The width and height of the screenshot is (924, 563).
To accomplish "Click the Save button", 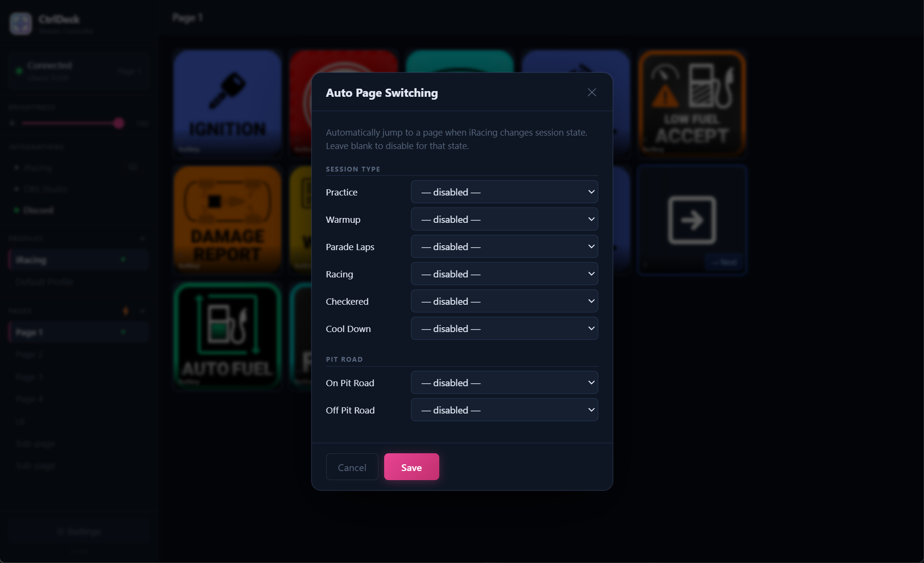I will 411,467.
